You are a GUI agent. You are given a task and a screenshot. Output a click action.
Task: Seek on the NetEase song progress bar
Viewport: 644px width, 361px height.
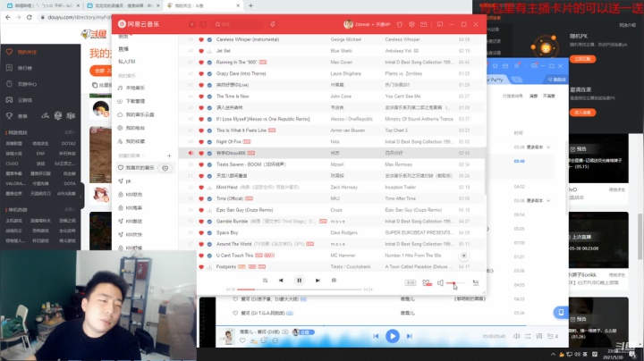[x=299, y=290]
